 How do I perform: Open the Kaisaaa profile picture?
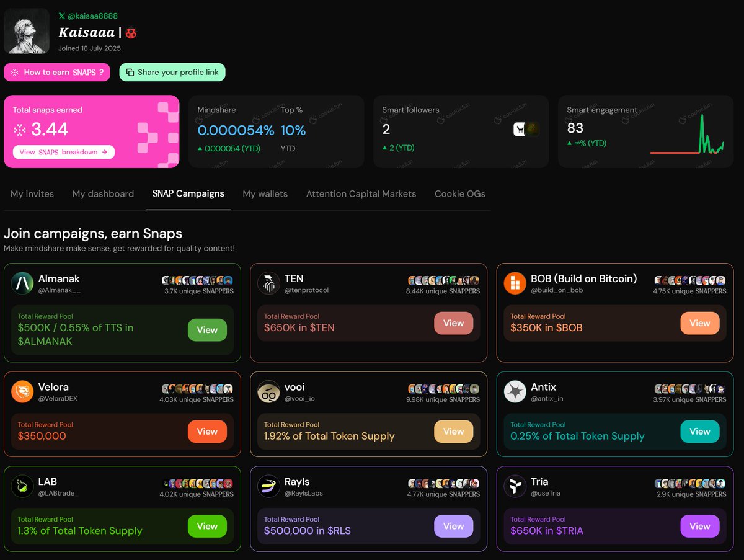pos(27,31)
